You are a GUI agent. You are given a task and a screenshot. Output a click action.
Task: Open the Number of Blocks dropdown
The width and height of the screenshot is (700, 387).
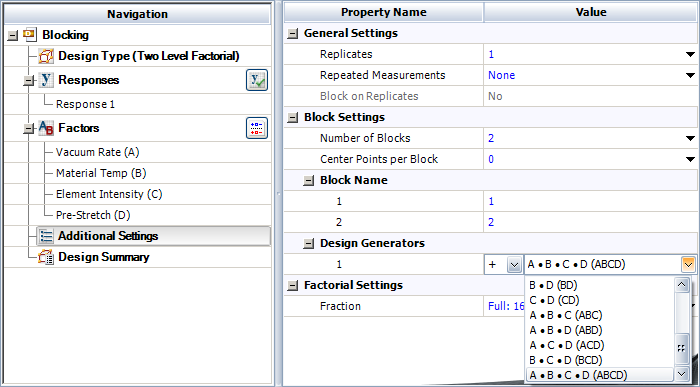pos(690,138)
